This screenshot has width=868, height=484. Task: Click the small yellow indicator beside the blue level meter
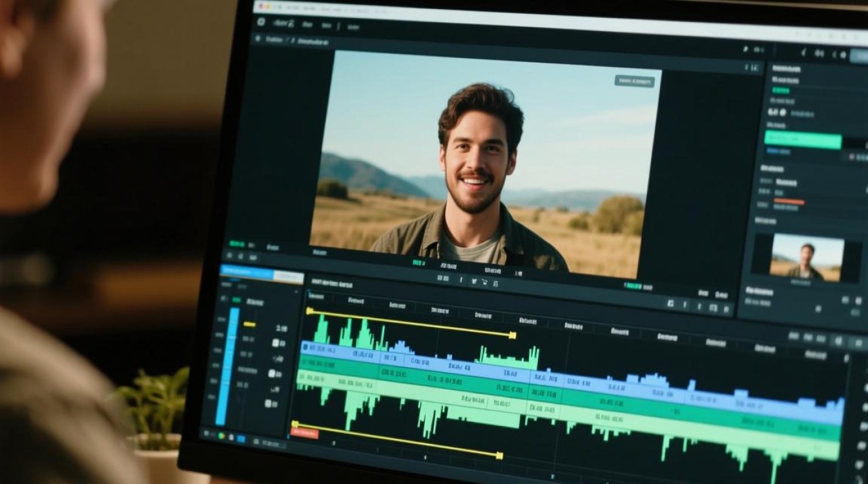point(249,325)
